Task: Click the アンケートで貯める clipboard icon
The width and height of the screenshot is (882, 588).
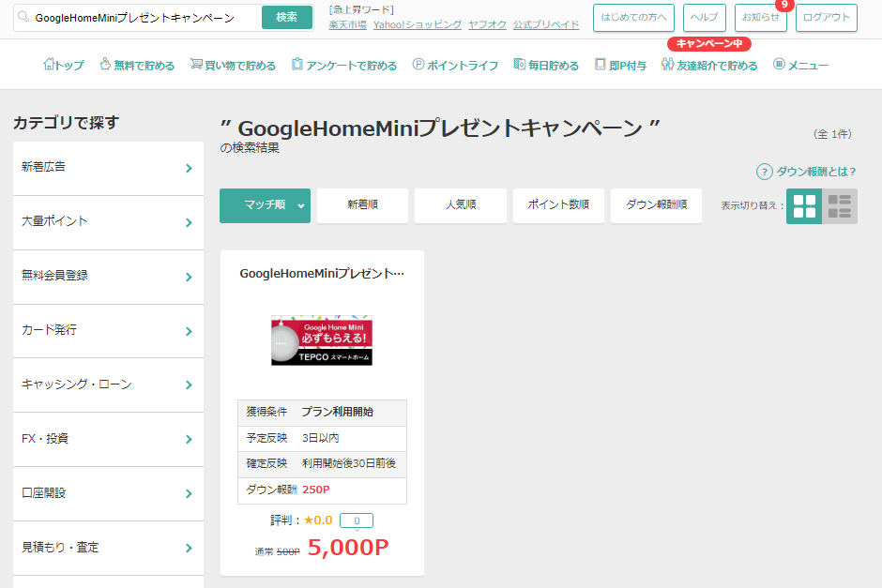Action: coord(297,65)
